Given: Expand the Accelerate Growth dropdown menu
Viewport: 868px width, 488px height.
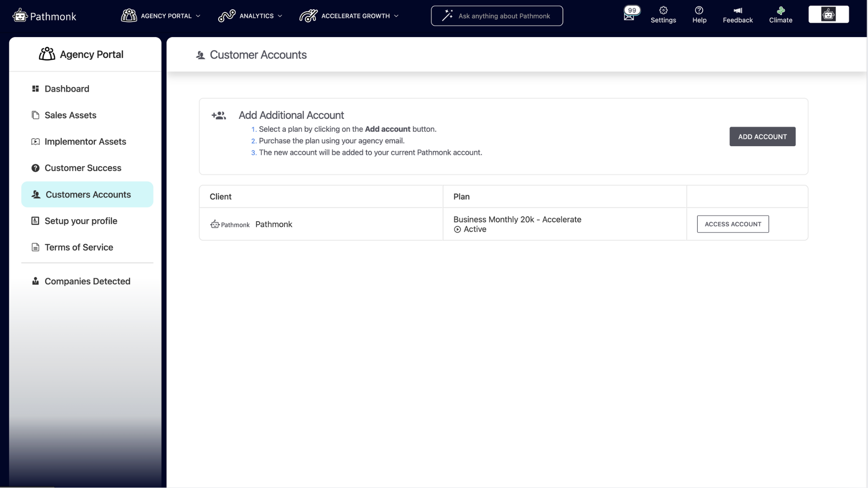Looking at the screenshot, I should click(349, 16).
